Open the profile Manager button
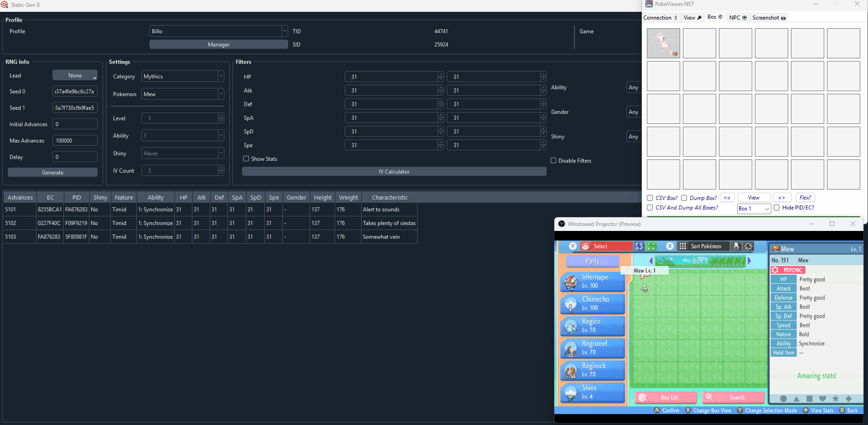This screenshot has width=868, height=425. pos(218,44)
